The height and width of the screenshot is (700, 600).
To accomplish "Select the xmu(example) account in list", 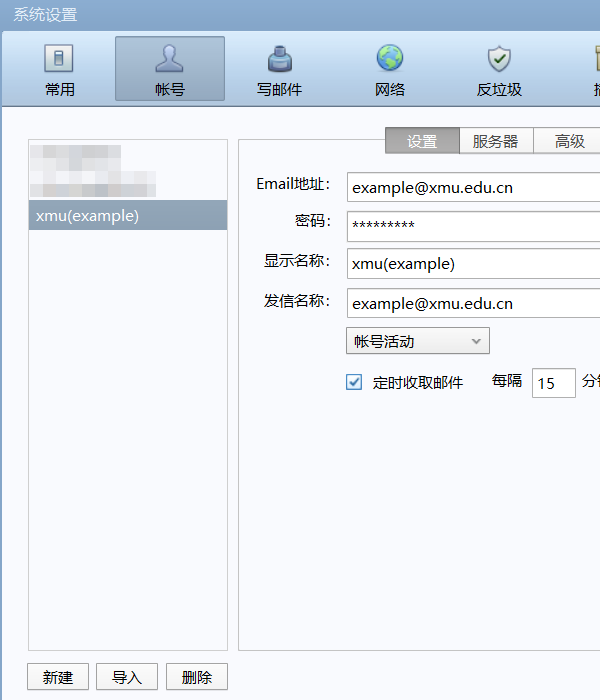I will point(128,215).
